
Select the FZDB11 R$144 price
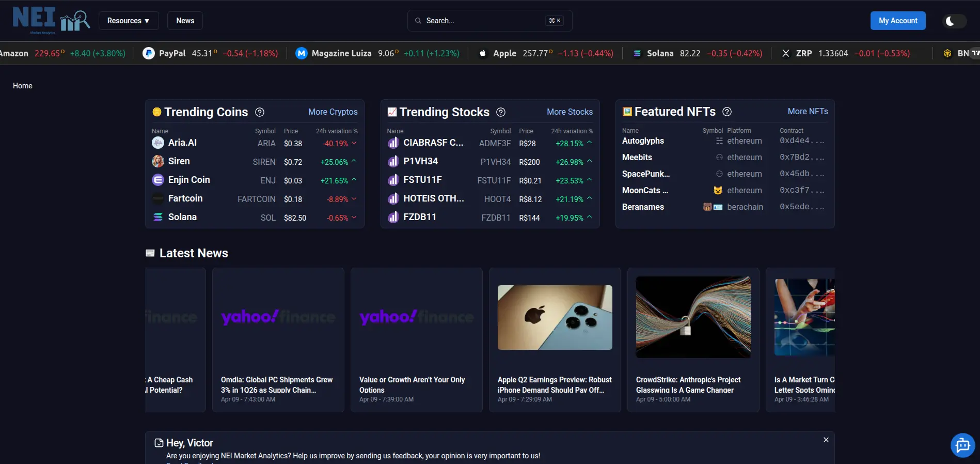(530, 218)
